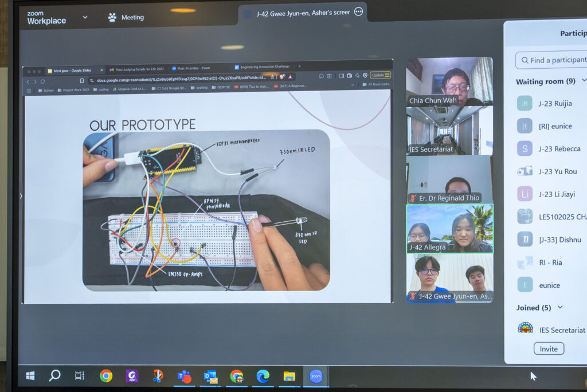Image resolution: width=587 pixels, height=392 pixels.
Task: Launch Outlook from the taskbar
Action: click(210, 377)
